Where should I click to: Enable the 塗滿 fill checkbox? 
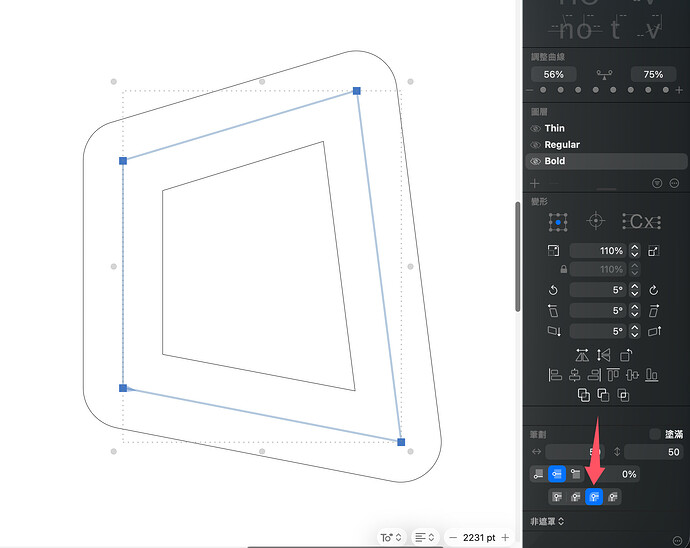point(655,434)
